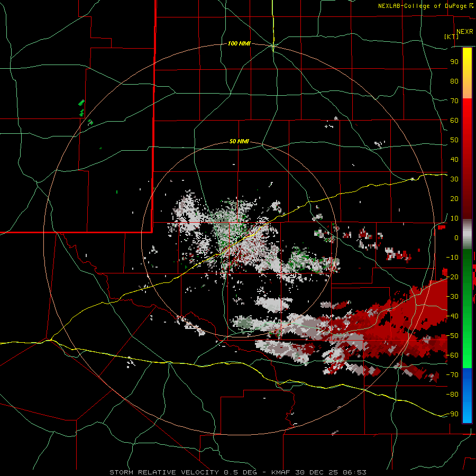Select the -90 value on velocity scale
Screen dimensions: 476x476
pos(452,414)
